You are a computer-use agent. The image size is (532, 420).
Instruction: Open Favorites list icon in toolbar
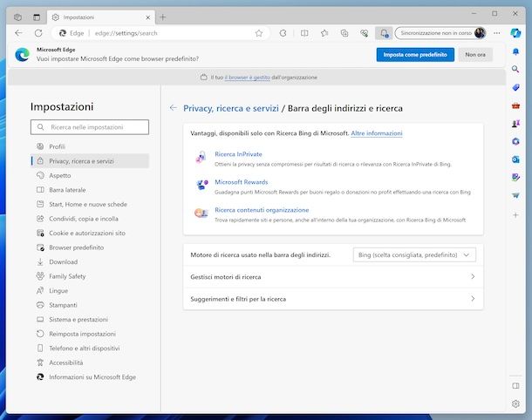coord(324,33)
